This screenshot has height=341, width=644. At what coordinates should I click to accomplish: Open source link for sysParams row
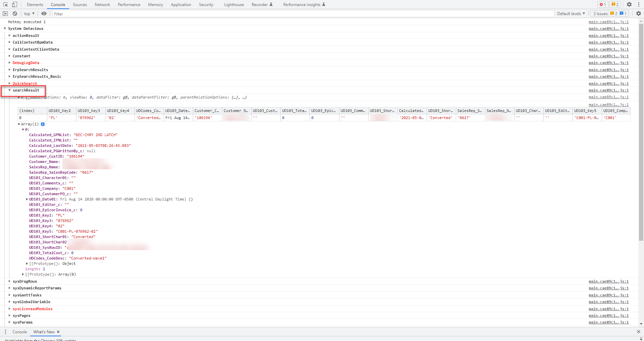(x=609, y=323)
